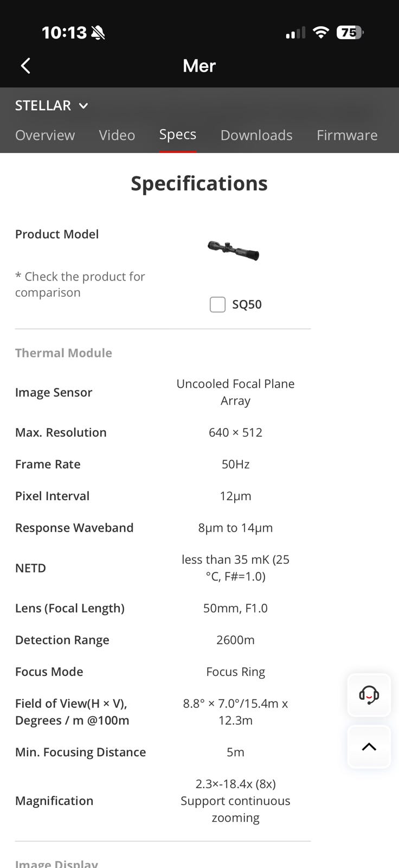Screen dimensions: 399x868
Task: Open the Video tab
Action: click(117, 135)
